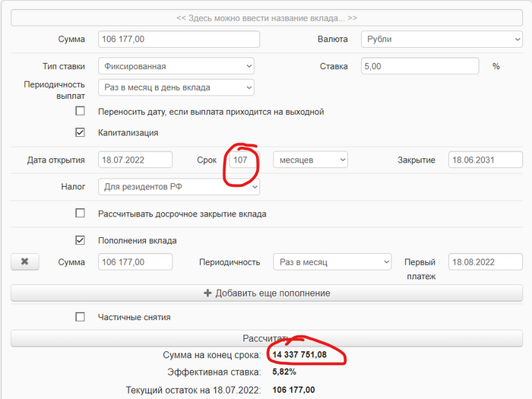Click the Сумма на конец срока label
Screen dimensions: 532x399
click(x=212, y=355)
